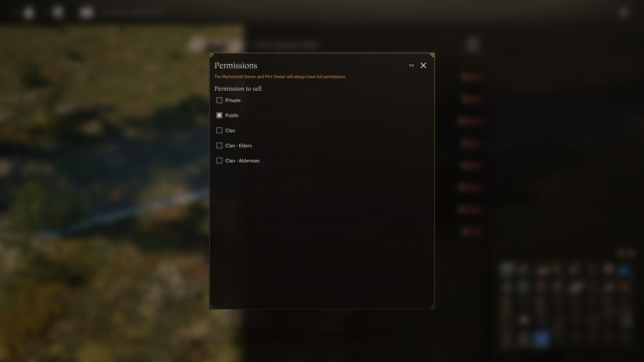Screen dimensions: 644x362
Task: Click the blurred circular icon above listings
Action: pos(472,44)
